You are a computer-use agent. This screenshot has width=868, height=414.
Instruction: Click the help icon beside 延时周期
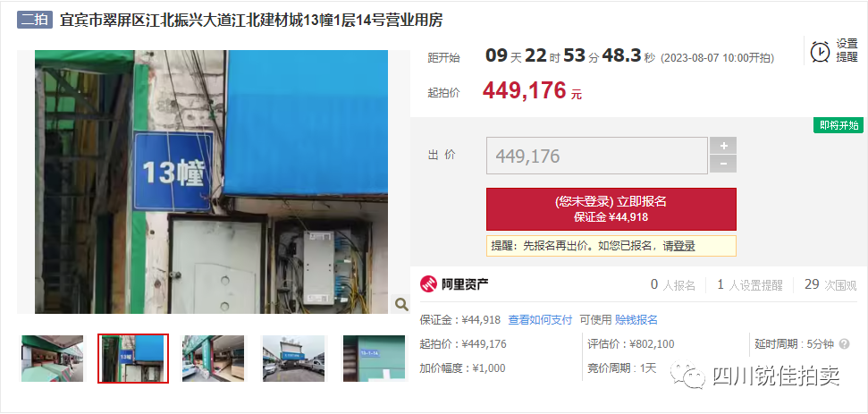[x=844, y=343]
